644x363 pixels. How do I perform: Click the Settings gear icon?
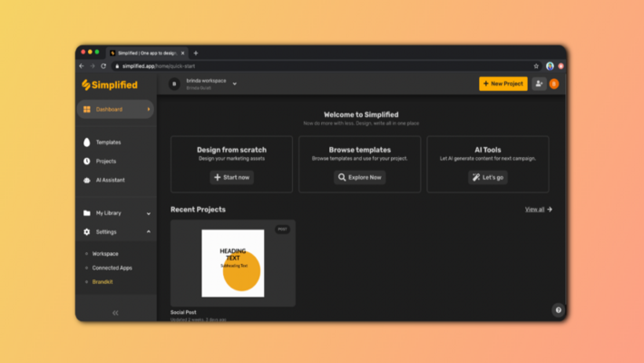pos(87,231)
